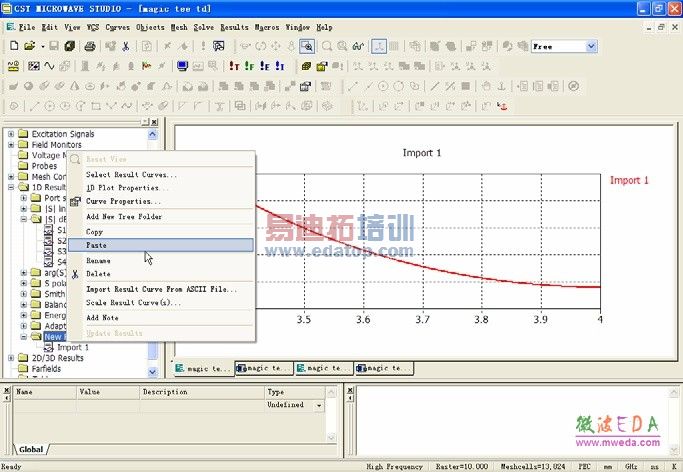Click the Import 1 legend label
The image size is (683, 472).
629,180
